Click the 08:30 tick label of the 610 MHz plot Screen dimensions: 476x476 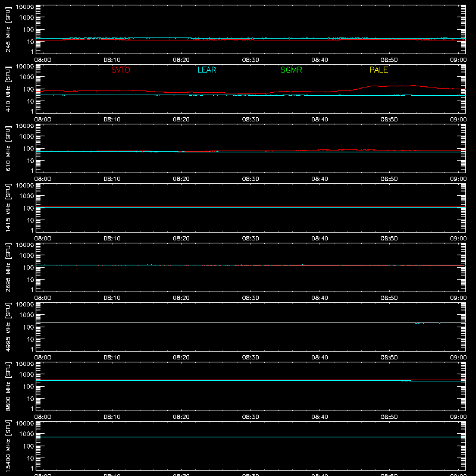tap(250, 179)
